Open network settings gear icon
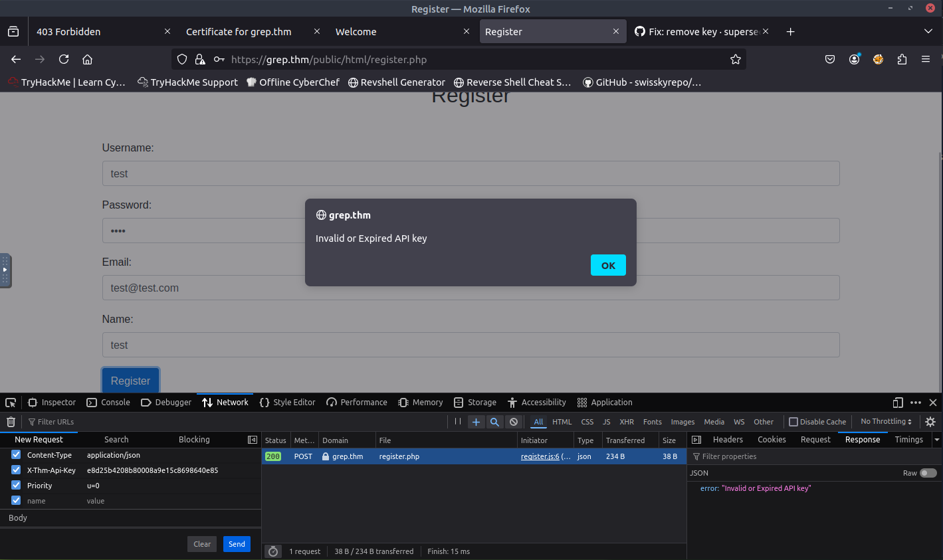The image size is (943, 560). point(930,422)
